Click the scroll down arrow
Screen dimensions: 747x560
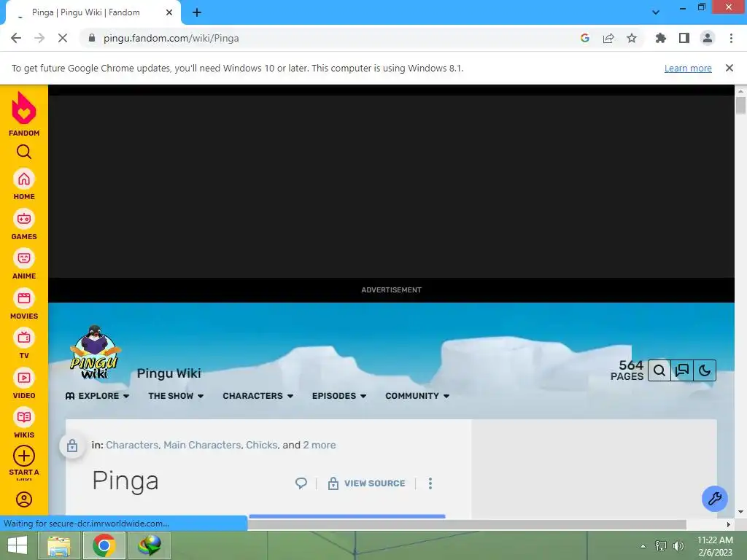click(x=740, y=513)
